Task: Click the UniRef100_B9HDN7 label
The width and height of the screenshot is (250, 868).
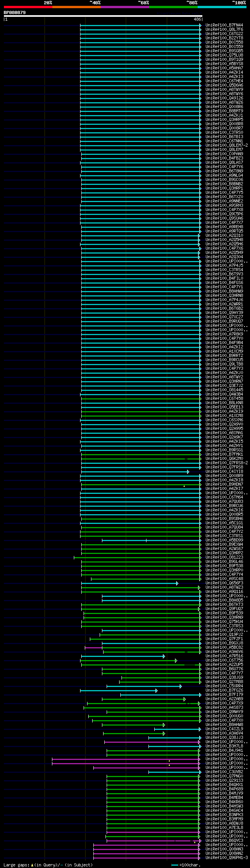Action: [x=224, y=484]
